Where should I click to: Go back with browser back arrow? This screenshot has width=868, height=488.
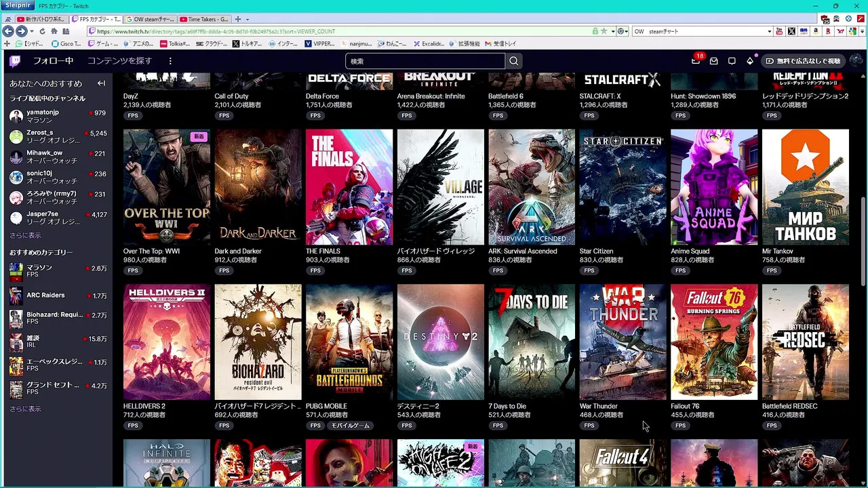coord(8,31)
